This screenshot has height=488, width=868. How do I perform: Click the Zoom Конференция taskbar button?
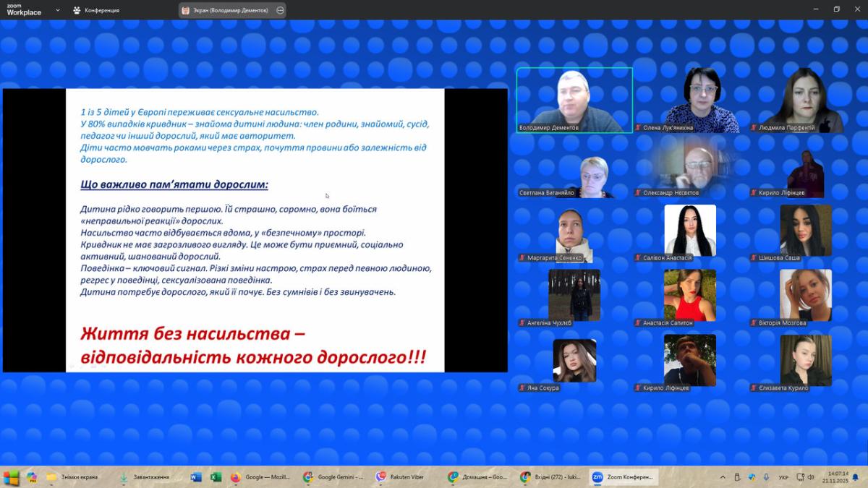[x=623, y=477]
